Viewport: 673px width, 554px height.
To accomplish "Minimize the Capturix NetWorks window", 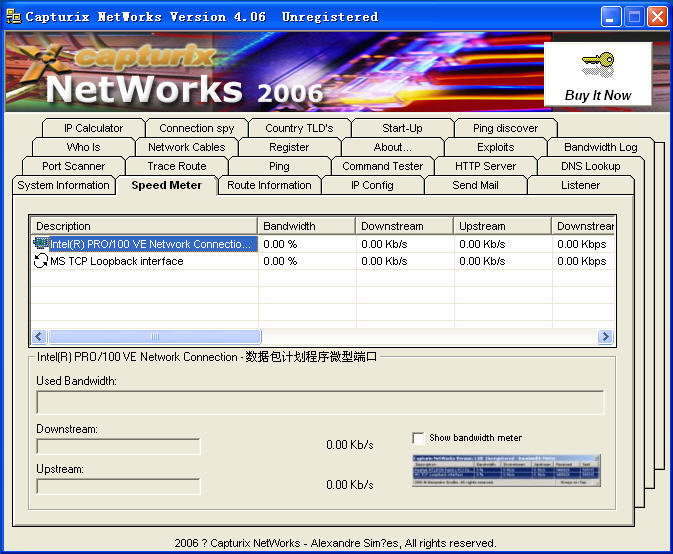I will 611,17.
